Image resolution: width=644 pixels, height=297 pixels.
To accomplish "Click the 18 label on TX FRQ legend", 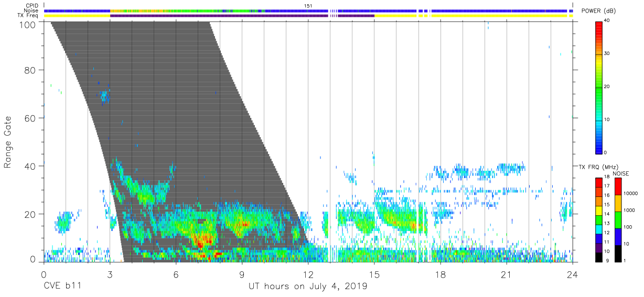I will point(607,177).
